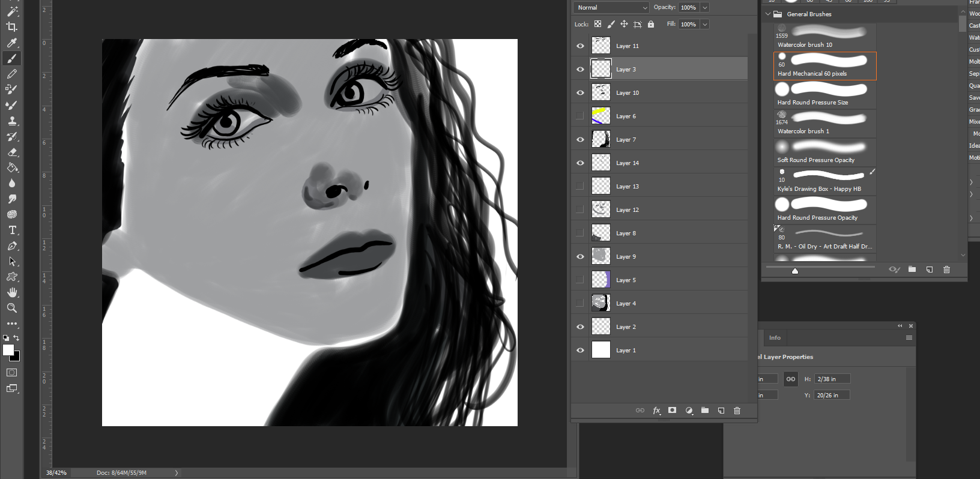980x479 pixels.
Task: Show hidden Layer 6
Action: [x=580, y=116]
